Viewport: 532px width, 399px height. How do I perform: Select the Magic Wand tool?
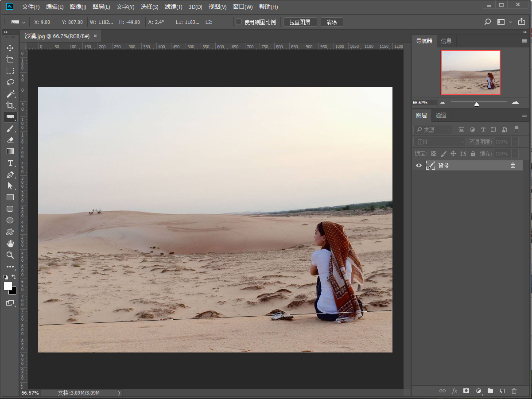tap(10, 94)
